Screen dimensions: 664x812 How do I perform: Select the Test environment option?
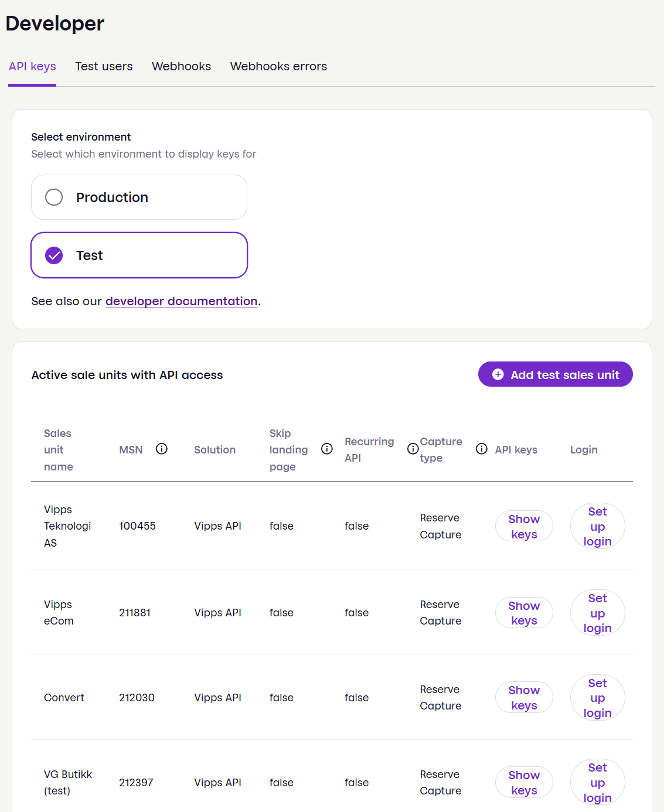(x=139, y=255)
